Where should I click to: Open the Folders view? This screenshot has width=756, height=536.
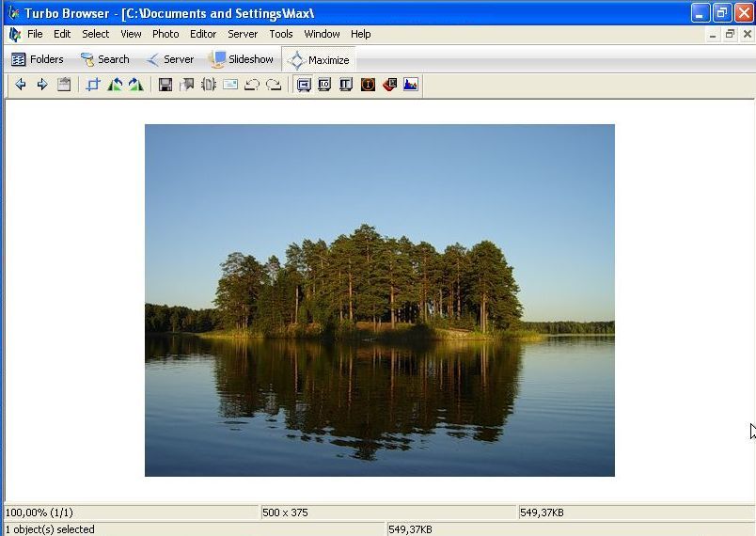pos(38,59)
